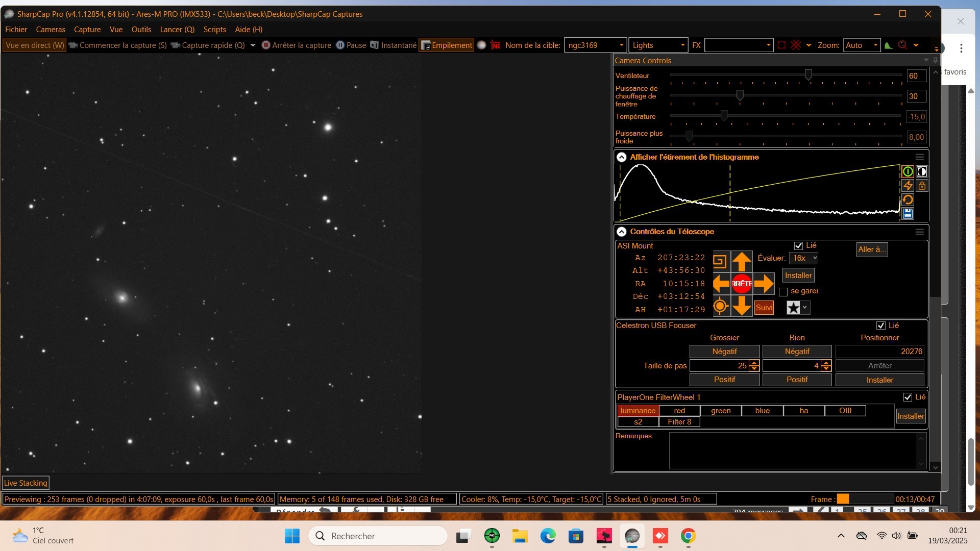This screenshot has height=551, width=980.
Task: Click the grey sphere icon next to Empilement
Action: coord(481,45)
